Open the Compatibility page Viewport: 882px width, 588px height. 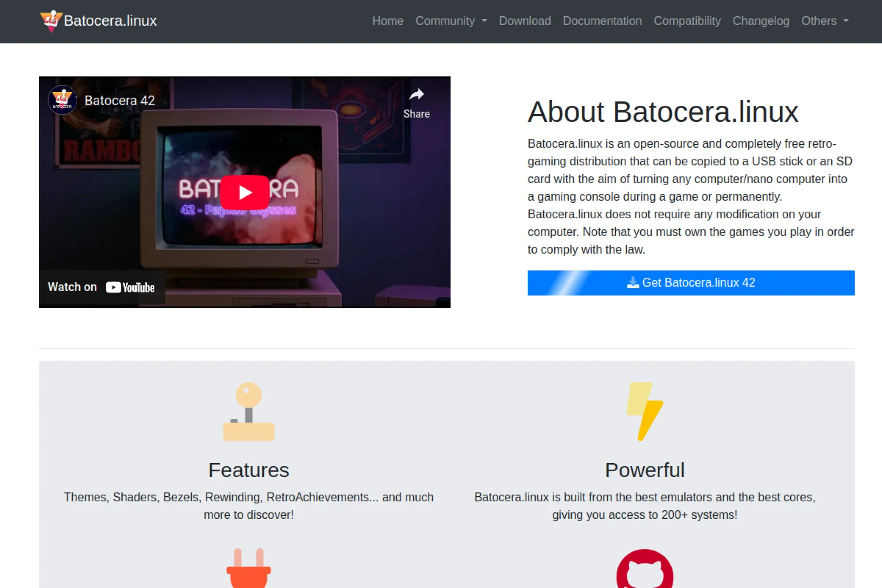[687, 21]
